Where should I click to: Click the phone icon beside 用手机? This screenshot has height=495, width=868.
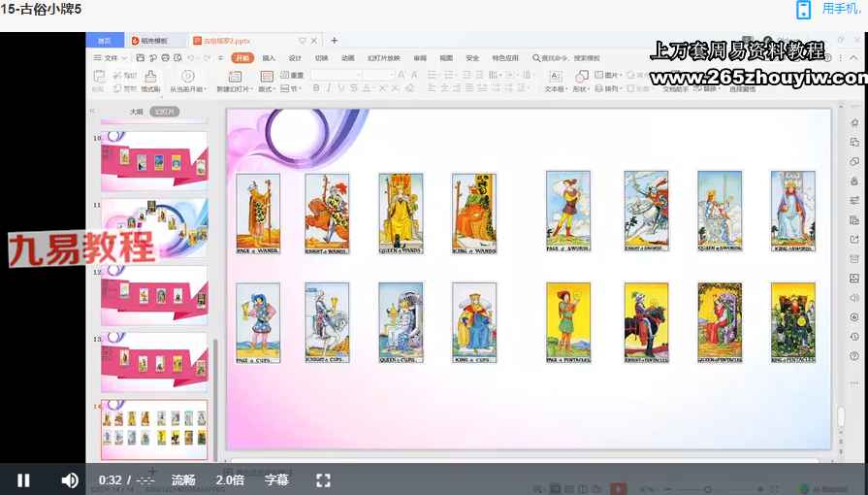pyautogui.click(x=803, y=10)
